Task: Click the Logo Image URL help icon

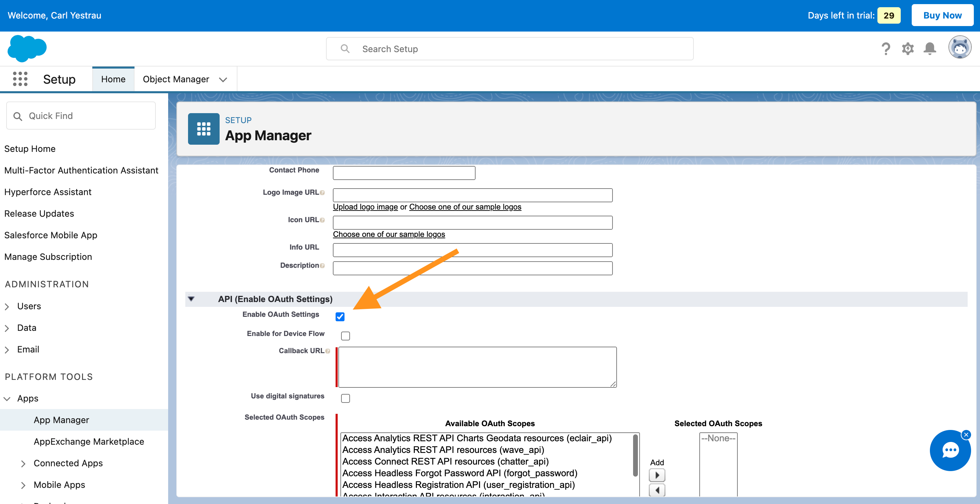Action: coord(322,193)
